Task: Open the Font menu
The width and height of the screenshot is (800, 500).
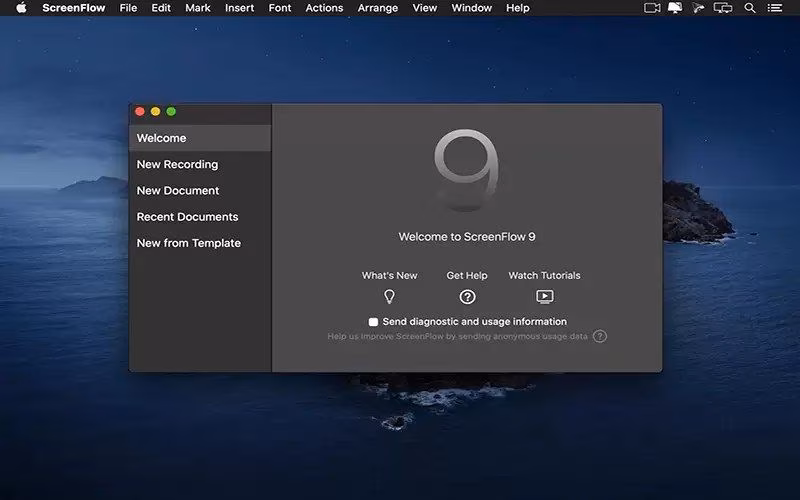Action: pos(280,8)
